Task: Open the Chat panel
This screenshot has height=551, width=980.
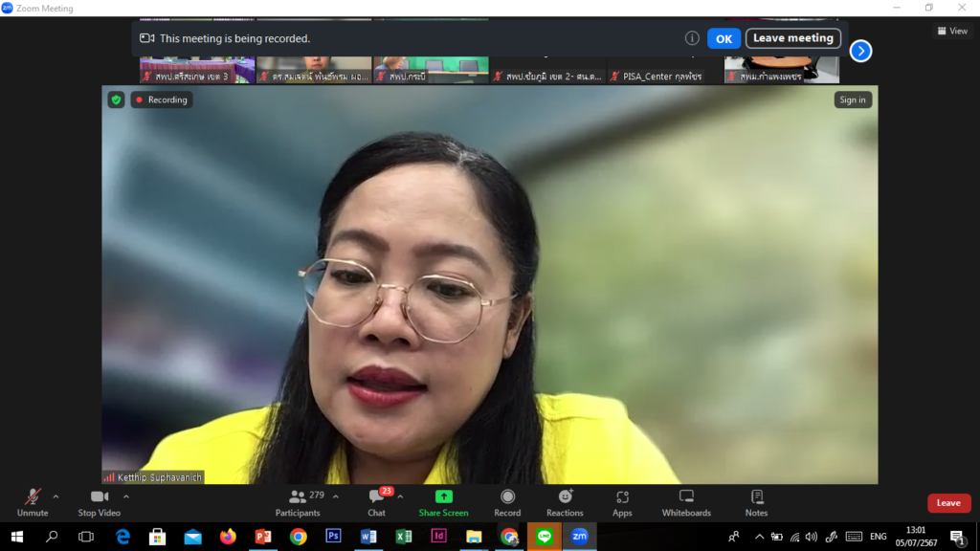Action: (x=377, y=502)
